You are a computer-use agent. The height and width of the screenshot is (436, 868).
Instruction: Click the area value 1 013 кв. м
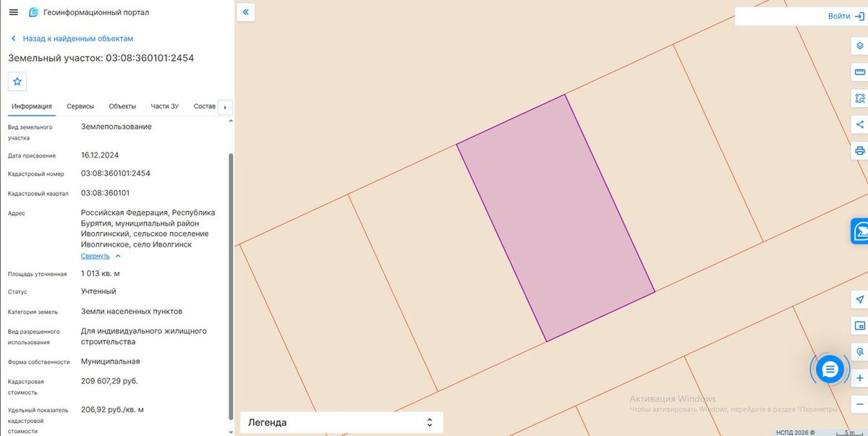point(101,273)
